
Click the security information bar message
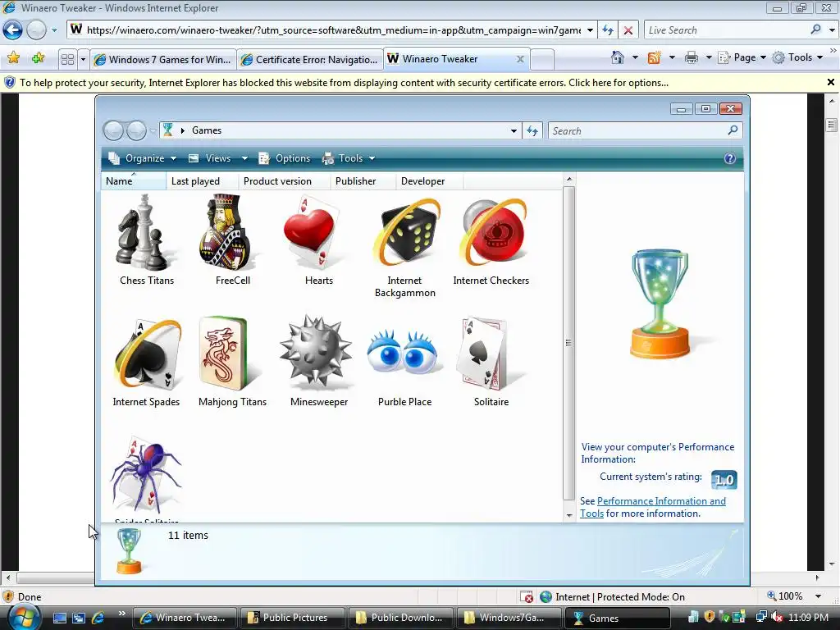(x=344, y=83)
